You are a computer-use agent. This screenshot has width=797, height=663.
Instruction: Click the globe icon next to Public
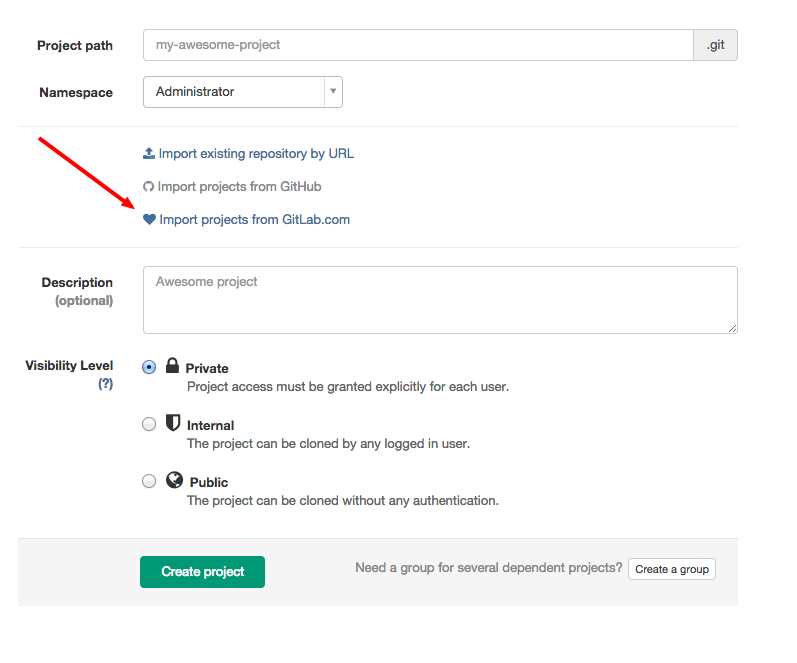click(x=174, y=480)
